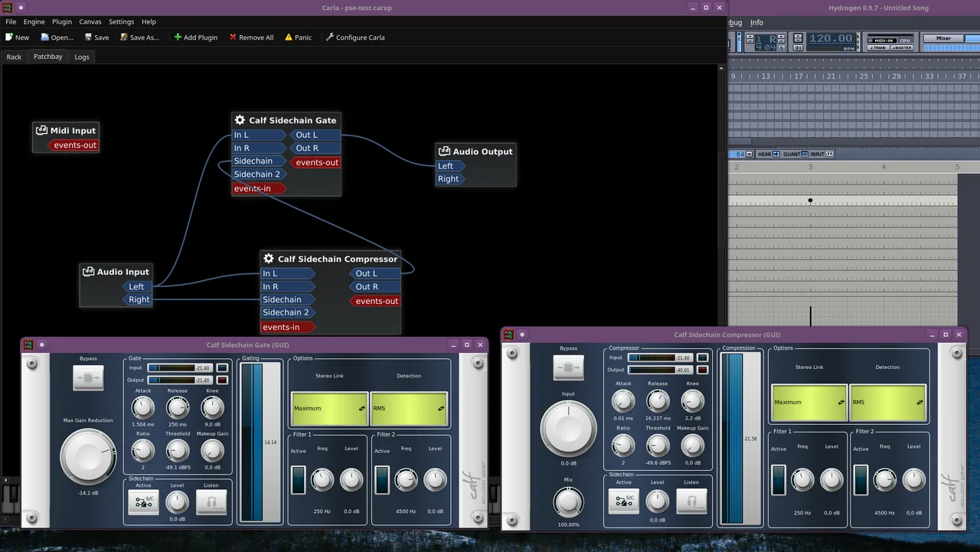The width and height of the screenshot is (980, 552).
Task: Click the Threshold knob in the Gate GUI
Action: [178, 451]
